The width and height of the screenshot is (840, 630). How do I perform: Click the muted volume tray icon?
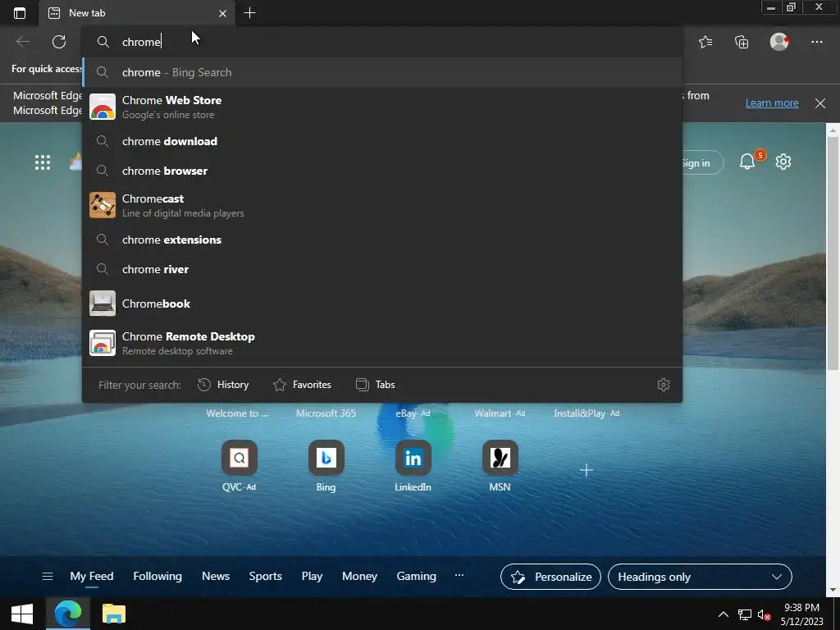pyautogui.click(x=764, y=614)
